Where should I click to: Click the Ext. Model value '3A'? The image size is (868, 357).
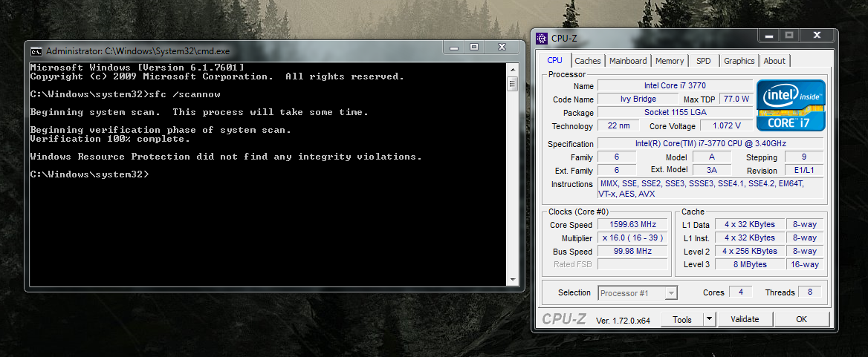click(711, 170)
